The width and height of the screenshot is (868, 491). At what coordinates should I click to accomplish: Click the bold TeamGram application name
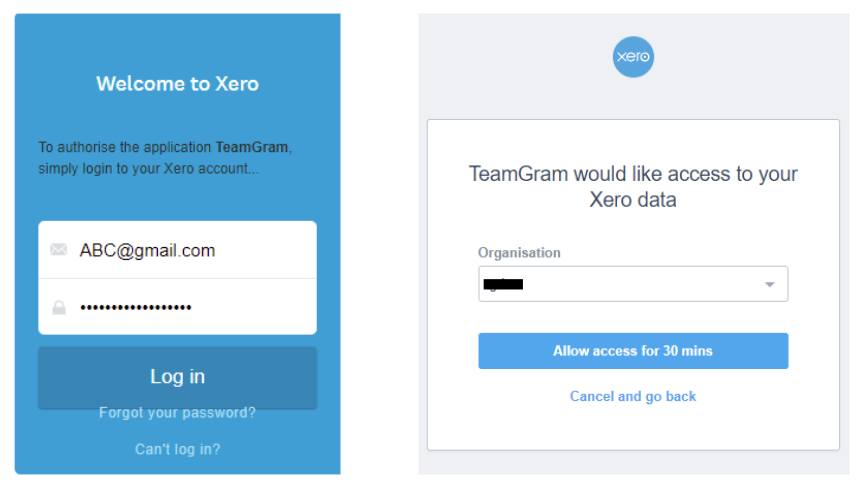252,147
